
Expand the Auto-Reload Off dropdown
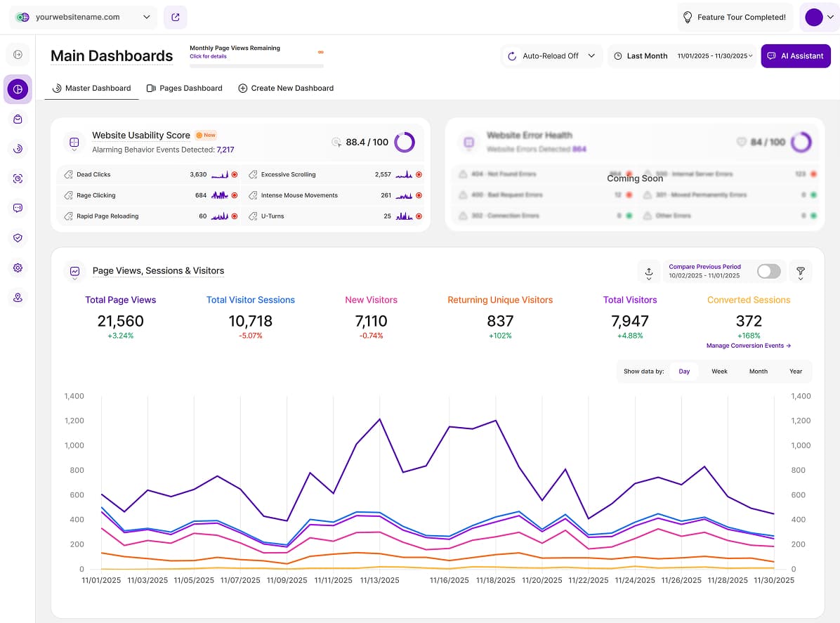tap(551, 56)
